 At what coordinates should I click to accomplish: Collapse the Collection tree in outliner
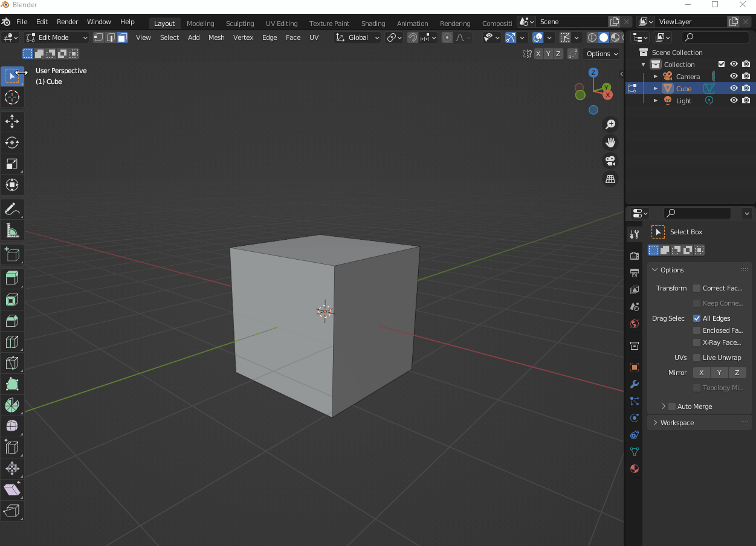coord(644,65)
